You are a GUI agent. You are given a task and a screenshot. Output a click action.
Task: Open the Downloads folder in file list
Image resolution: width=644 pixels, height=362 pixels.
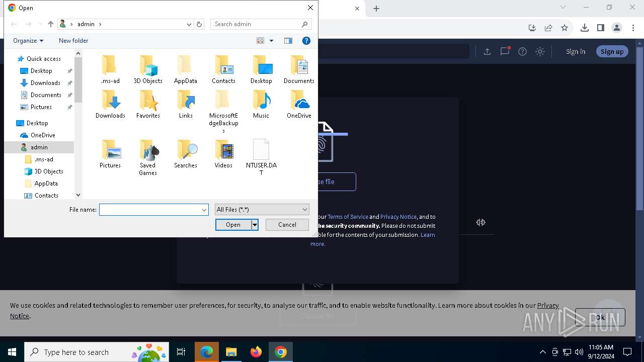tap(110, 105)
